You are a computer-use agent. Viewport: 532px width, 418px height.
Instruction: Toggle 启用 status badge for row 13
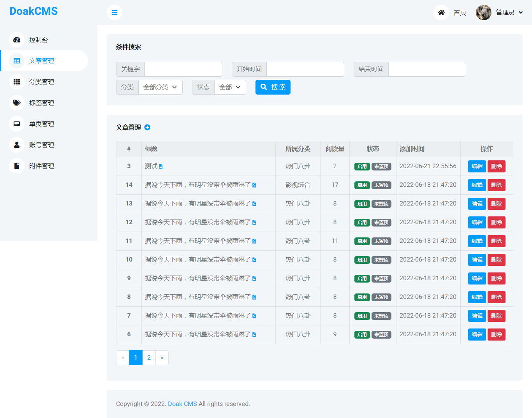[362, 204]
